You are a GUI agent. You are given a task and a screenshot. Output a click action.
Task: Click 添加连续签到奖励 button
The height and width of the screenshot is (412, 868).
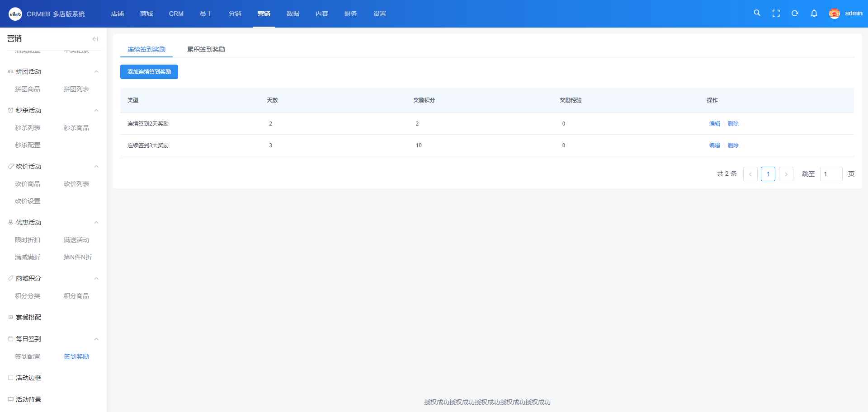tap(149, 72)
